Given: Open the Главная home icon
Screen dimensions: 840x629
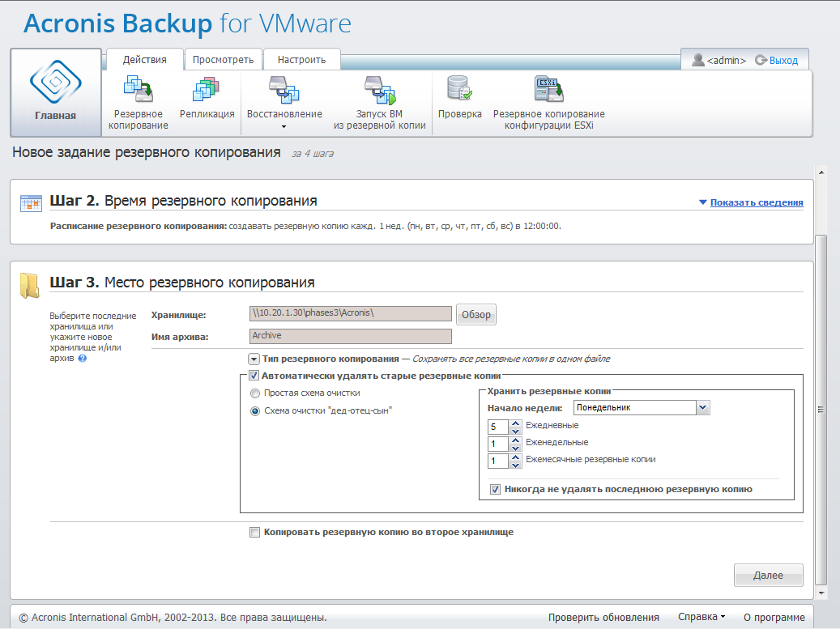Looking at the screenshot, I should (x=56, y=83).
